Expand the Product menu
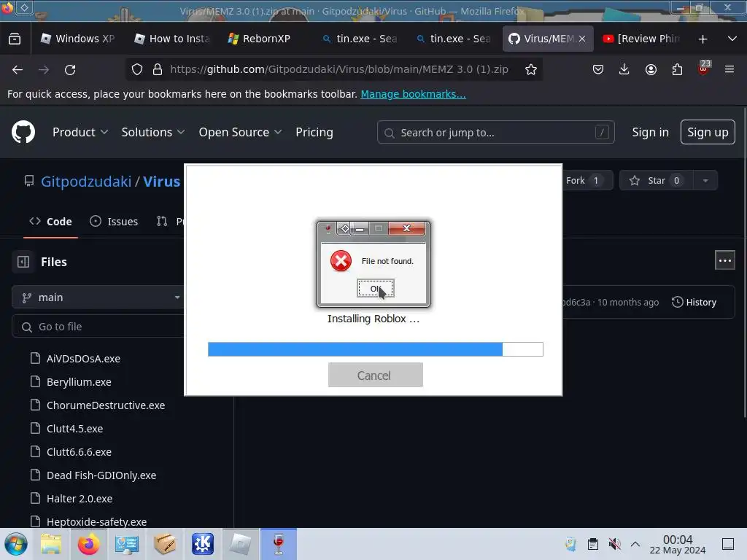 80,133
